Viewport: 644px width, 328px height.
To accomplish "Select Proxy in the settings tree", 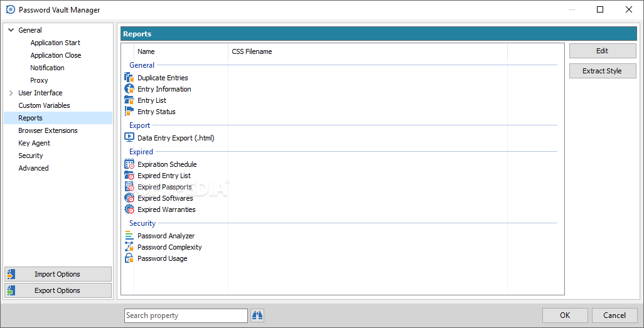I will click(39, 80).
